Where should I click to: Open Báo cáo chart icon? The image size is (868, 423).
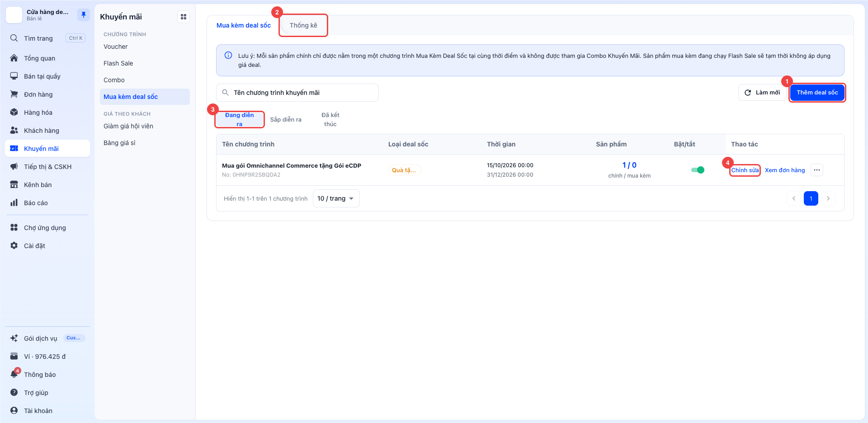point(14,202)
